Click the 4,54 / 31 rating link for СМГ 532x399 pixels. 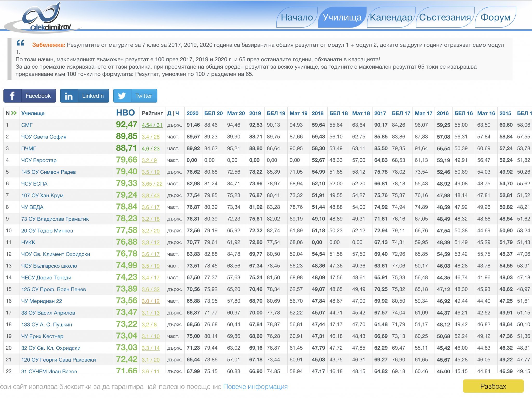coord(152,125)
